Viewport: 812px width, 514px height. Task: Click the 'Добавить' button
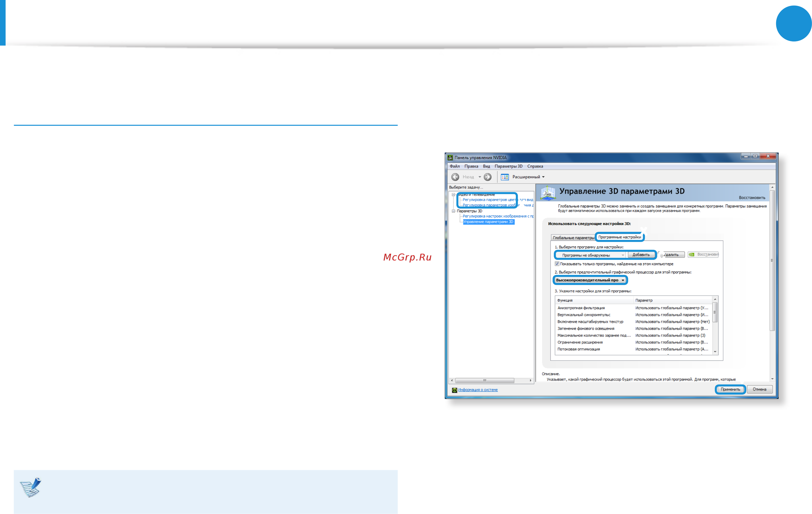pyautogui.click(x=641, y=255)
